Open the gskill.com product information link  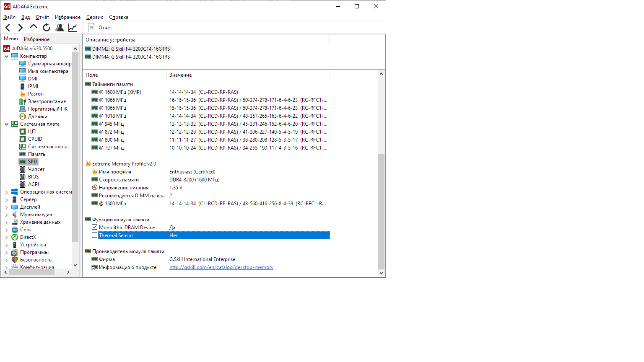(221, 267)
